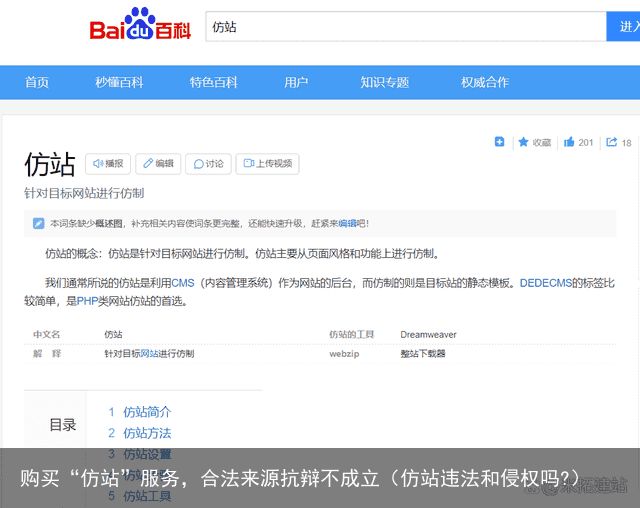Viewport: 640px width, 508px height.
Task: Open the CMS hyperlink
Action: coord(182,283)
